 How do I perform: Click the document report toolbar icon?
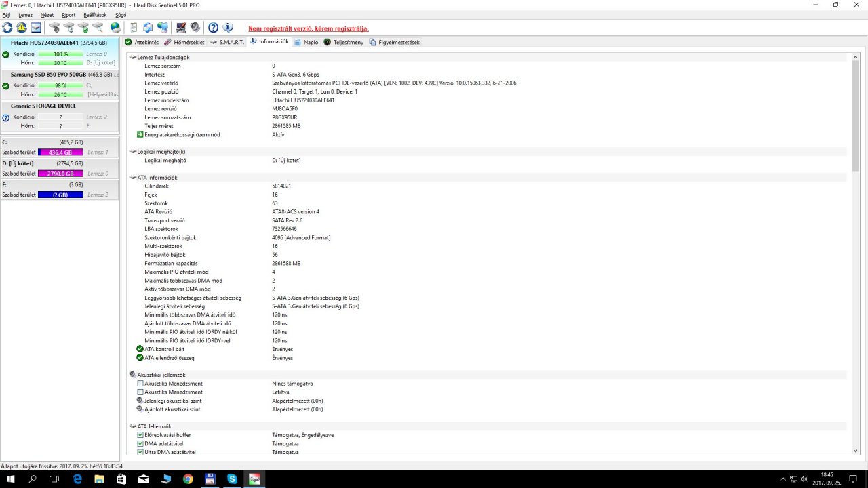[134, 28]
